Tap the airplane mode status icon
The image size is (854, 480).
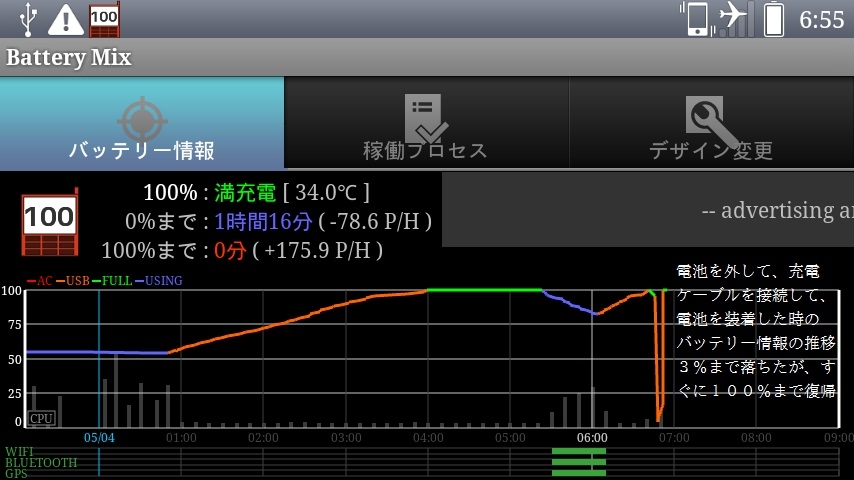tap(733, 15)
